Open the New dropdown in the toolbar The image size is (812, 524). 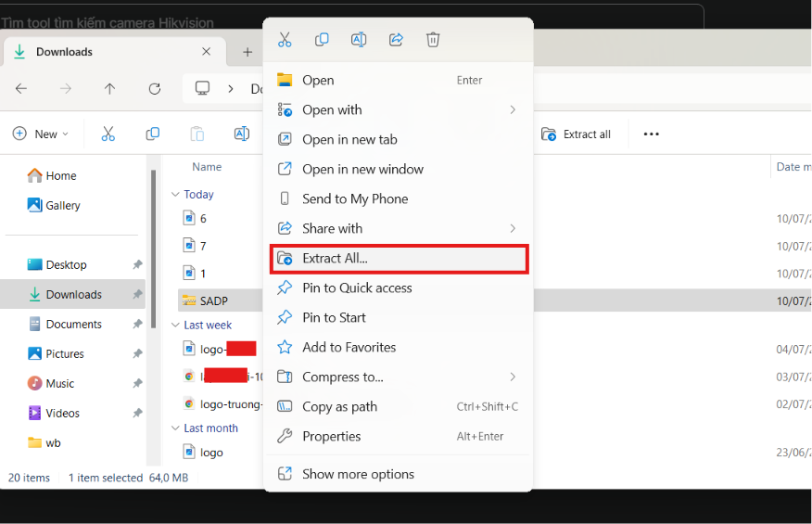click(x=41, y=134)
